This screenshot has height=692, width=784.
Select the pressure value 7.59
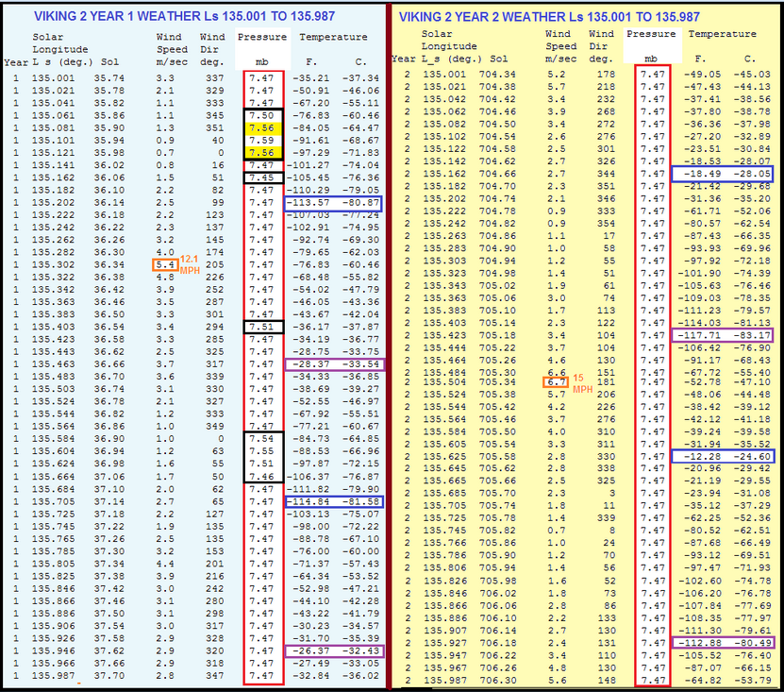pos(262,141)
